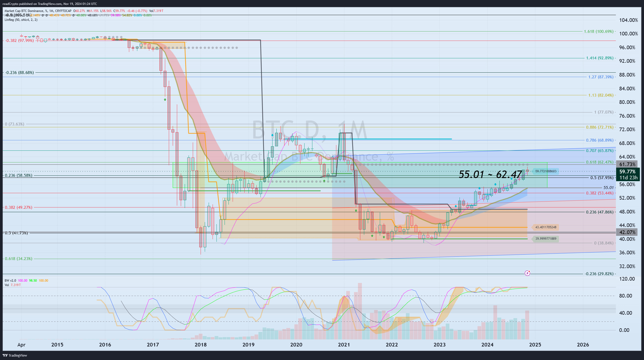Click the '0.236 (47.86%)' right-side Fibonacci label
644x360 pixels.
click(600, 212)
